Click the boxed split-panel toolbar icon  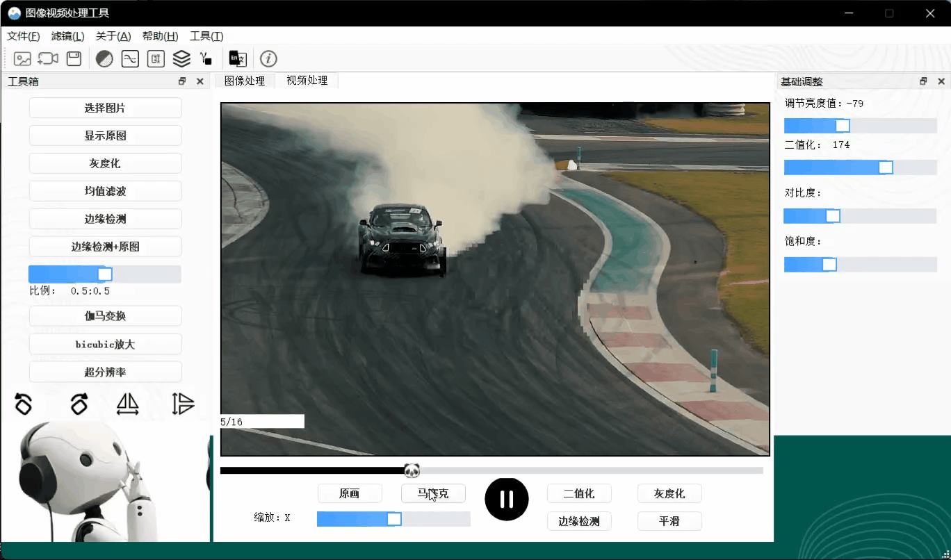156,59
